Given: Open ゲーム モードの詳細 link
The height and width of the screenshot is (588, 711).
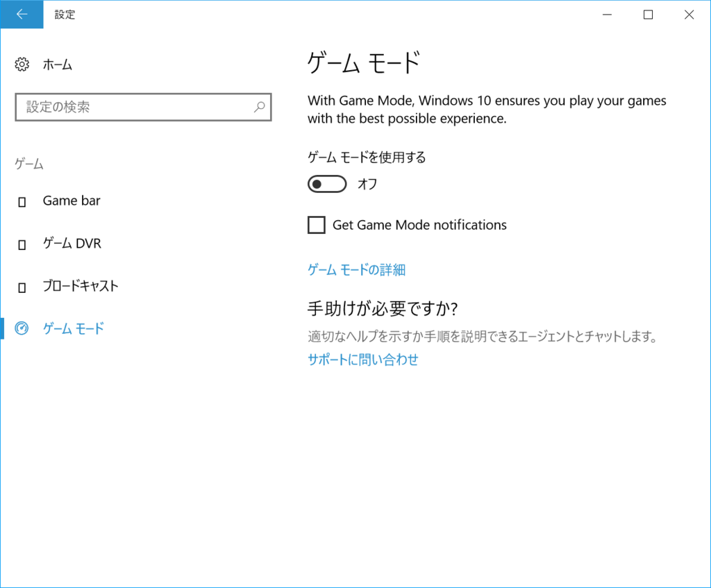Looking at the screenshot, I should pyautogui.click(x=355, y=269).
